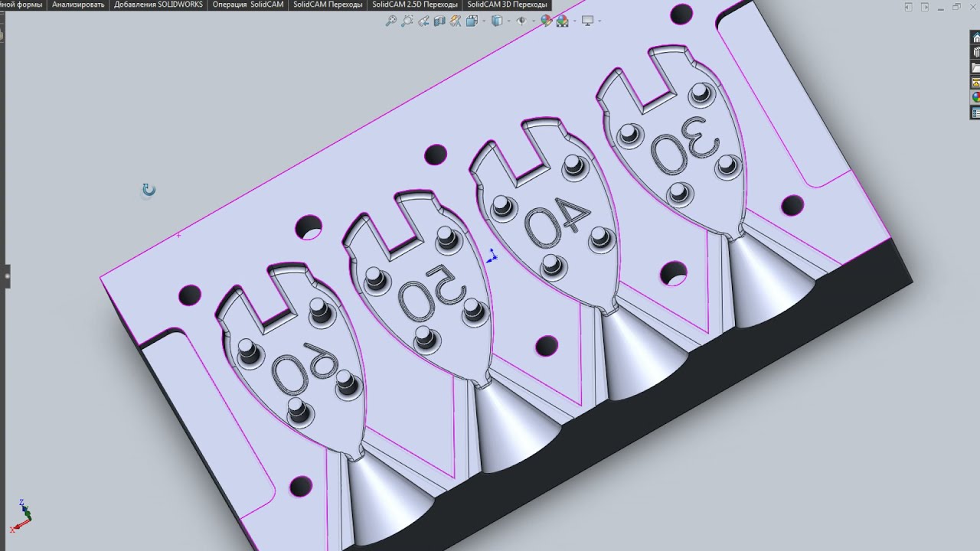980x551 pixels.
Task: Click the origin marker on the model
Action: (x=492, y=256)
